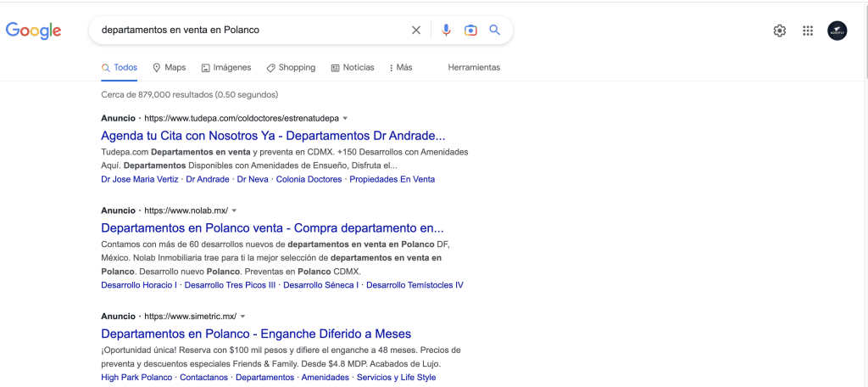Click the Departamentos sitelink under simetric
Viewport: 868px width, 387px height.
click(264, 378)
